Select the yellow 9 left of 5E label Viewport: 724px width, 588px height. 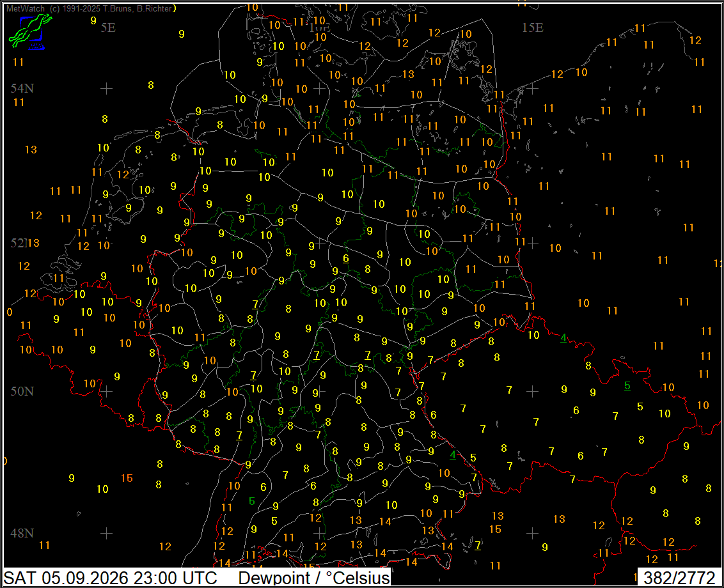point(93,20)
